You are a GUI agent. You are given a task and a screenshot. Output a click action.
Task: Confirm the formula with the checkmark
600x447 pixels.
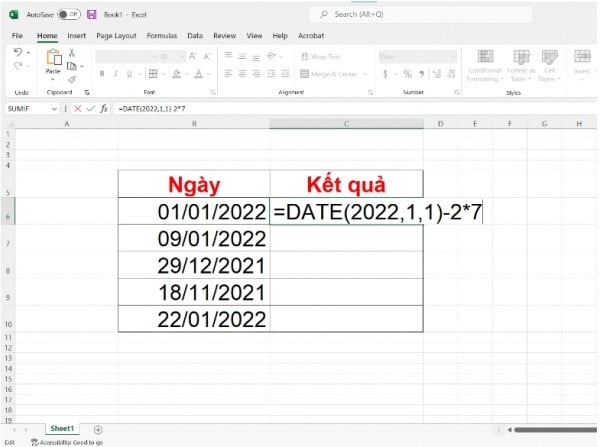coord(90,109)
